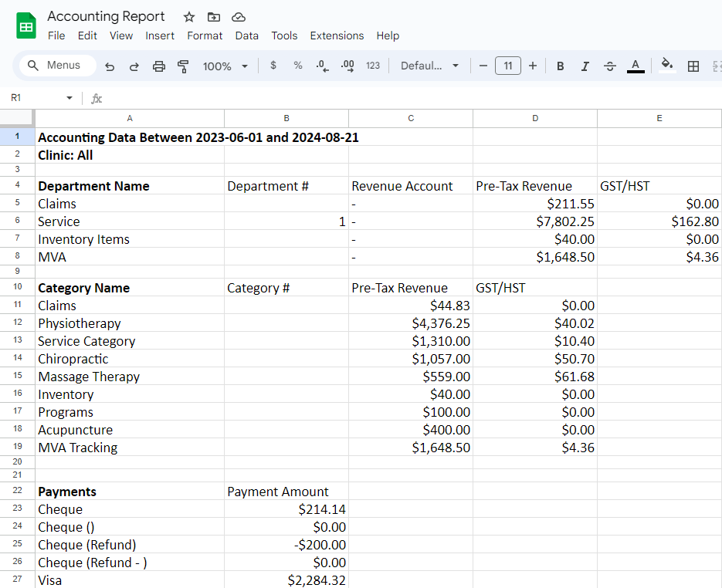Select column C header
This screenshot has width=722, height=588.
pyautogui.click(x=411, y=118)
